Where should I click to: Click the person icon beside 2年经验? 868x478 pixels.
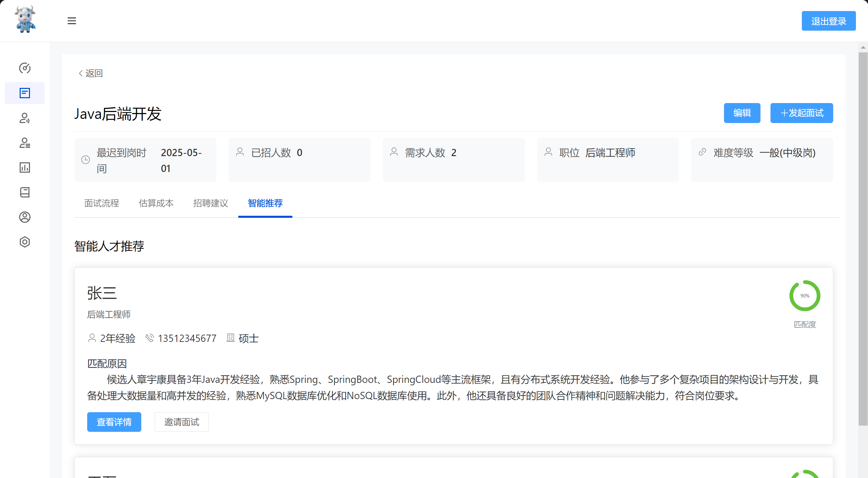(92, 338)
